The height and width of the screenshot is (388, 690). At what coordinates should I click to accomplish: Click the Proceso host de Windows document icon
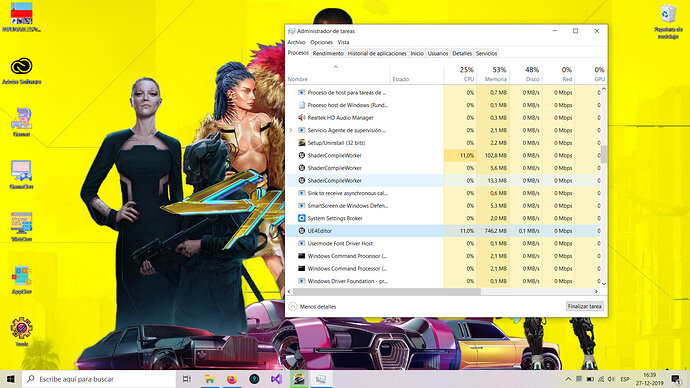[x=301, y=105]
